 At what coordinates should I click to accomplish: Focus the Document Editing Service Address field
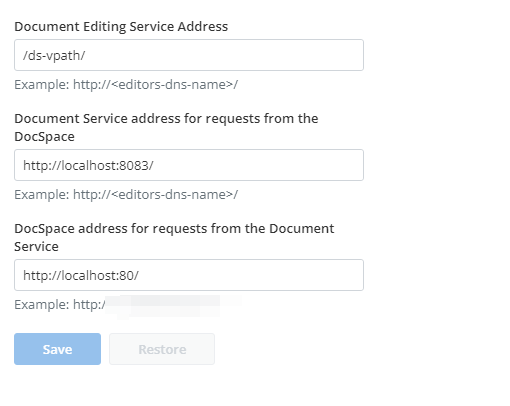189,55
